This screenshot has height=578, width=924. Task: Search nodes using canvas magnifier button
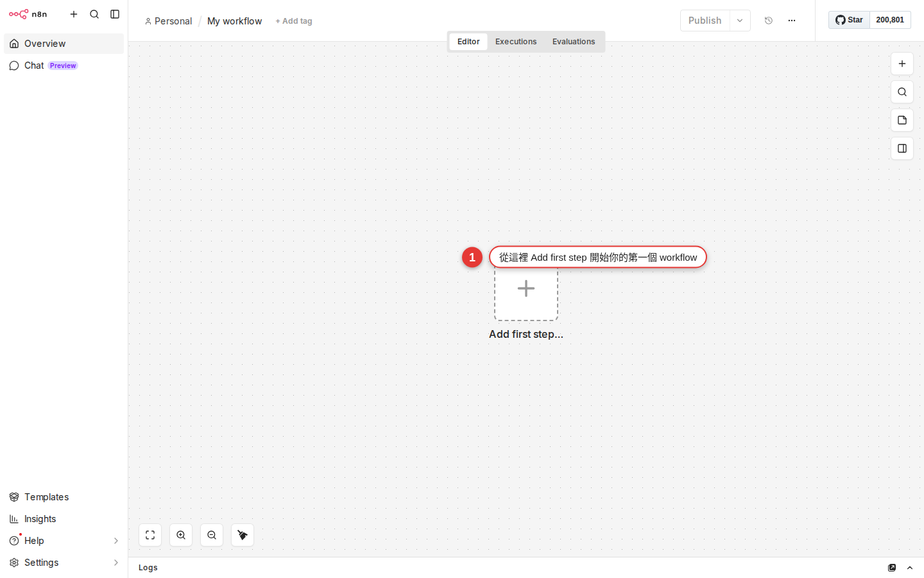point(902,92)
